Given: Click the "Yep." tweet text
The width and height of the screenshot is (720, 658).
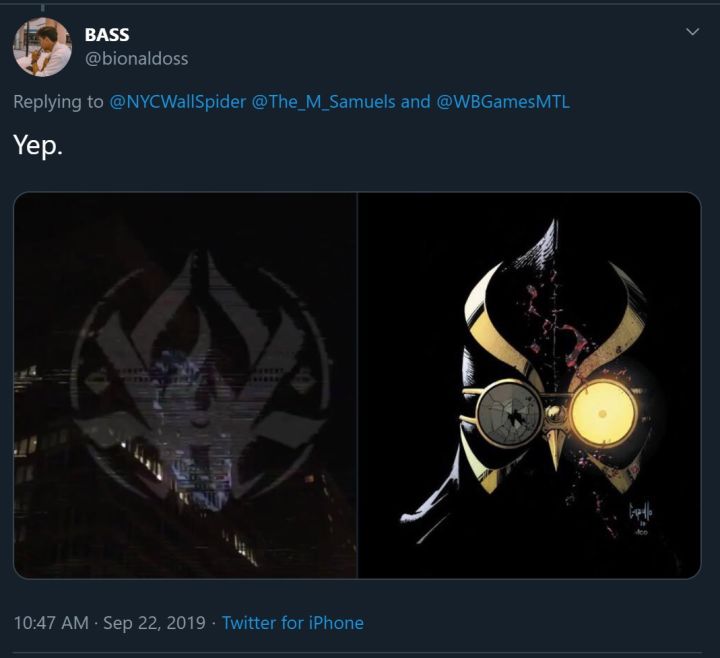Looking at the screenshot, I should click(x=36, y=144).
